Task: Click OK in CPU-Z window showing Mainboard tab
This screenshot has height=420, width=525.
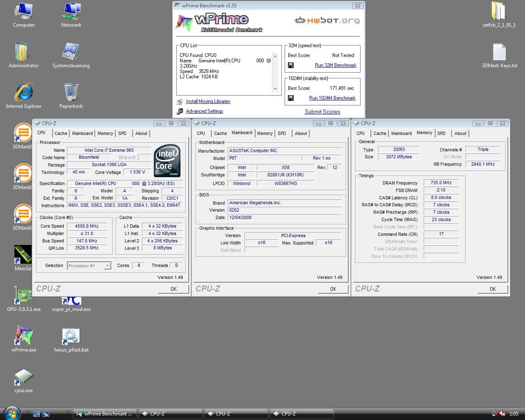Action: (333, 289)
